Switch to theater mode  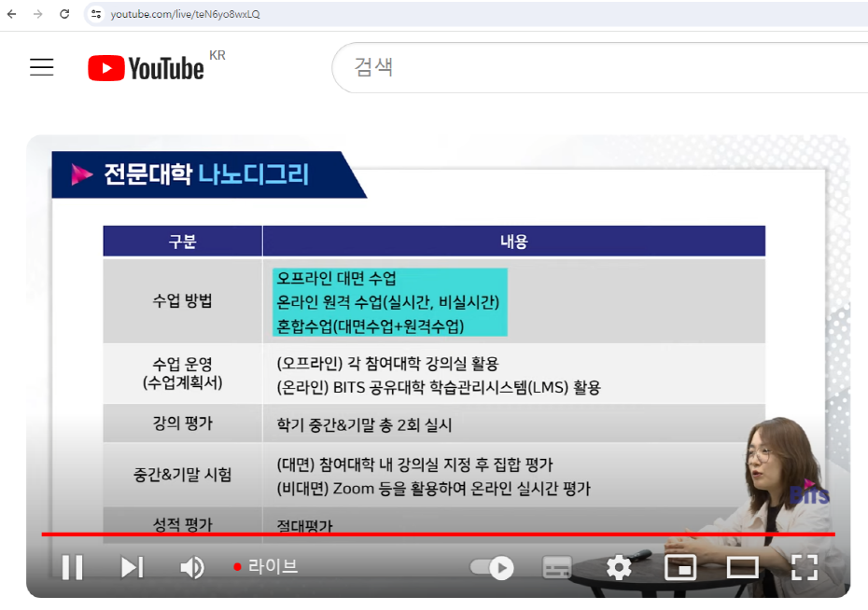coord(742,567)
